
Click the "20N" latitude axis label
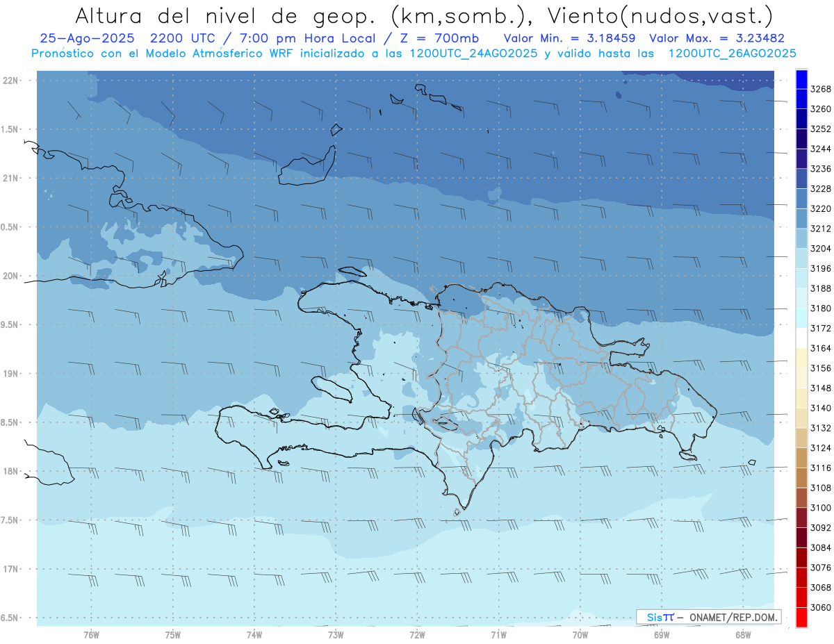click(x=12, y=276)
